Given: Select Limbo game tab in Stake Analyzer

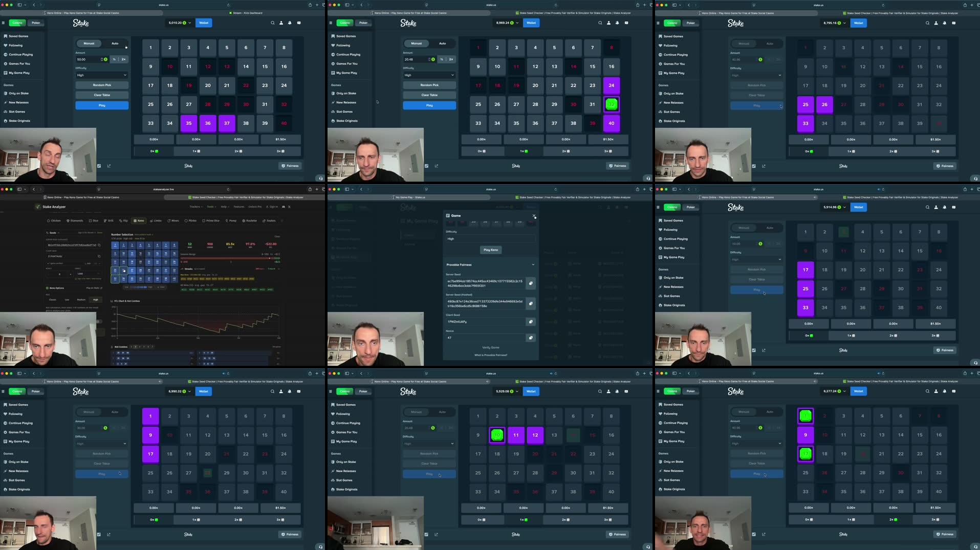Looking at the screenshot, I should tap(156, 221).
